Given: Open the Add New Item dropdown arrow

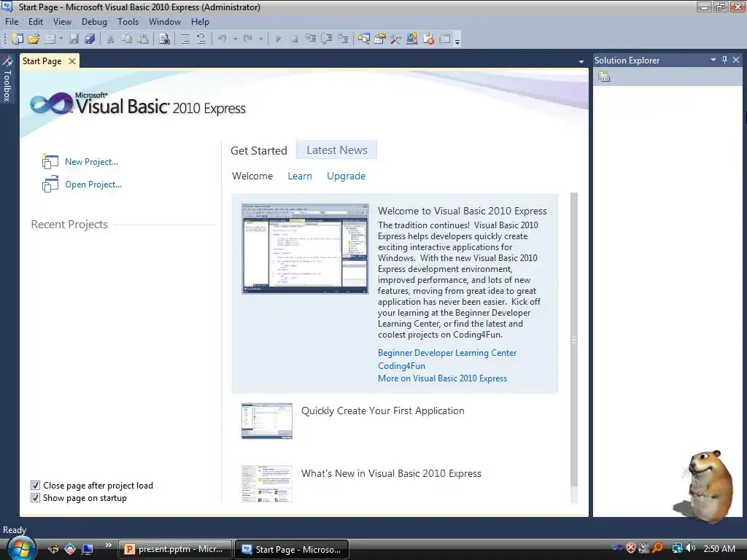Looking at the screenshot, I should [61, 39].
